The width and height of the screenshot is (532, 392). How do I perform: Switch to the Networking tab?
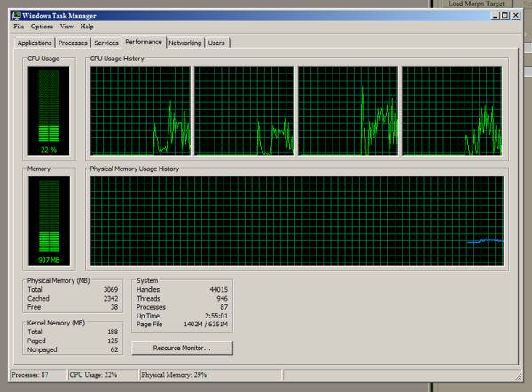point(184,43)
